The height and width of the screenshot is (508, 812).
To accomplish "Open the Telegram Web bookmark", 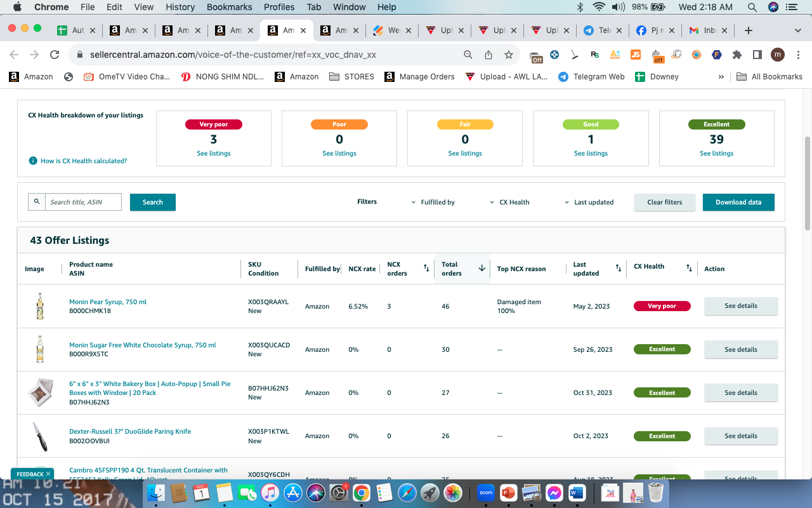I will point(591,76).
